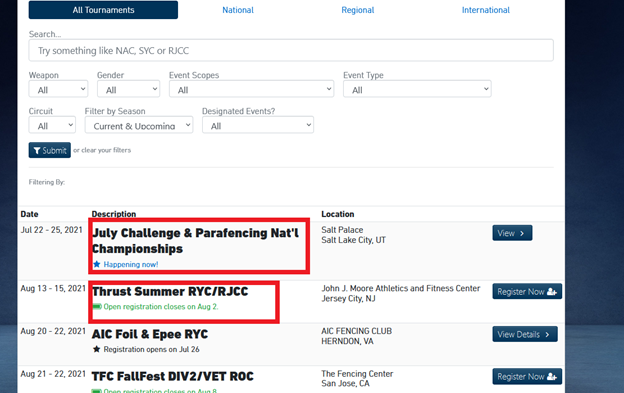Click the Jul 22 - 25, 2021 date

click(x=51, y=230)
